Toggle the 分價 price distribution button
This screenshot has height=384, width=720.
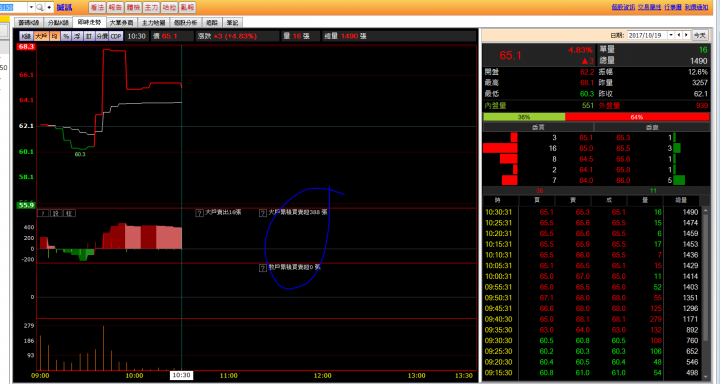[102, 36]
